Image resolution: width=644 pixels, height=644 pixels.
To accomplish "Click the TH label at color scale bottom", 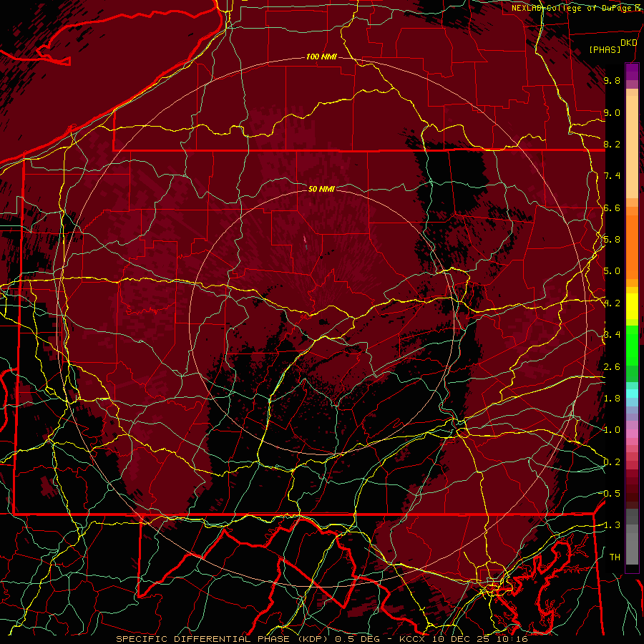I will click(615, 557).
